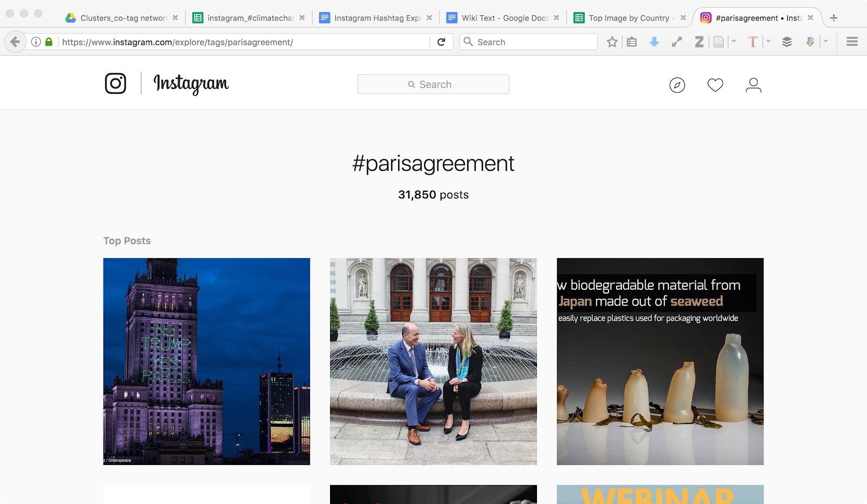The width and height of the screenshot is (867, 504).
Task: Click the red T toolbar icon
Action: coord(753,42)
